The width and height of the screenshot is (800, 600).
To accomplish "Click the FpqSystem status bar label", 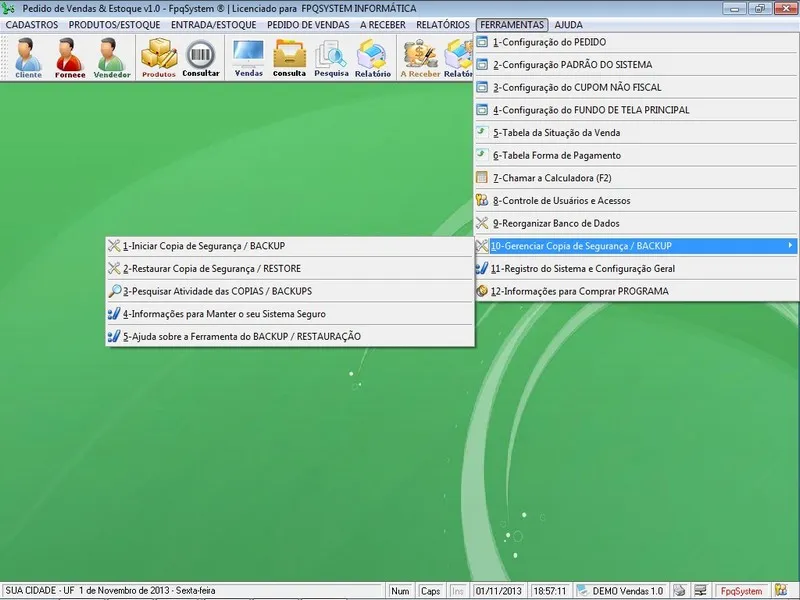I will pyautogui.click(x=741, y=591).
